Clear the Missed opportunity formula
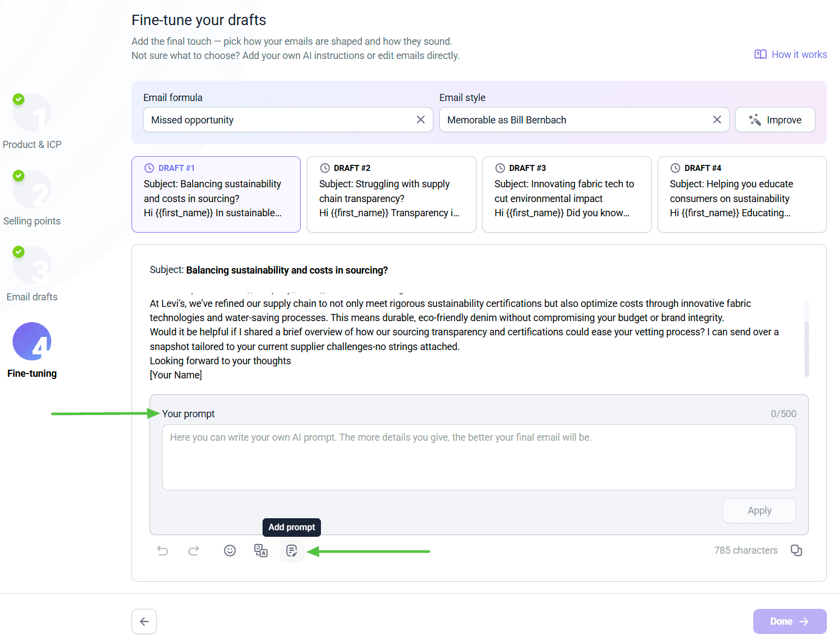 [421, 120]
